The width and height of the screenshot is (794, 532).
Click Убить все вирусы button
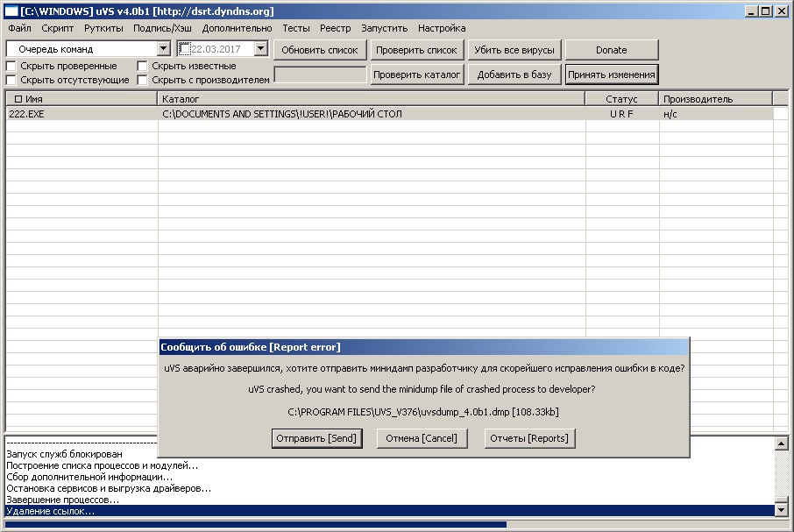(x=514, y=50)
